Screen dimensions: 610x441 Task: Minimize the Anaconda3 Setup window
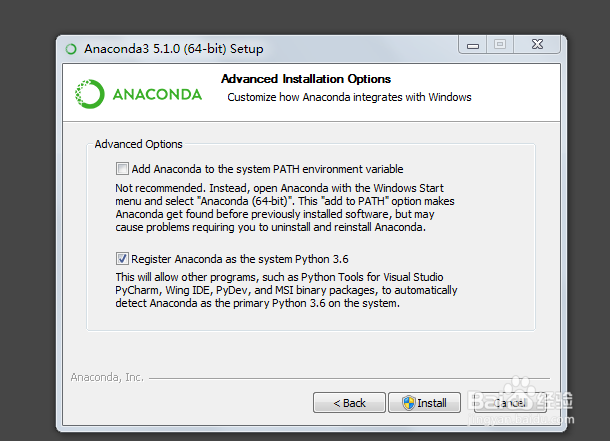[x=472, y=44]
